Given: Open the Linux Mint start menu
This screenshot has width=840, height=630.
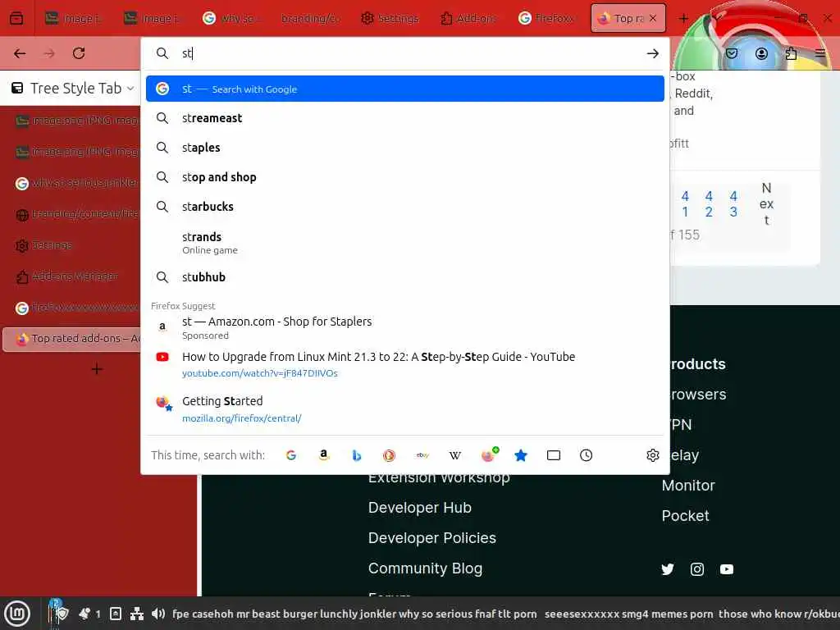Looking at the screenshot, I should pos(18,614).
